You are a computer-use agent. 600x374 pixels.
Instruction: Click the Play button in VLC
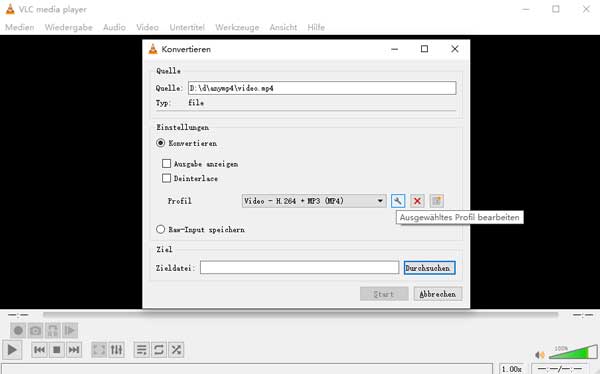[x=12, y=350]
